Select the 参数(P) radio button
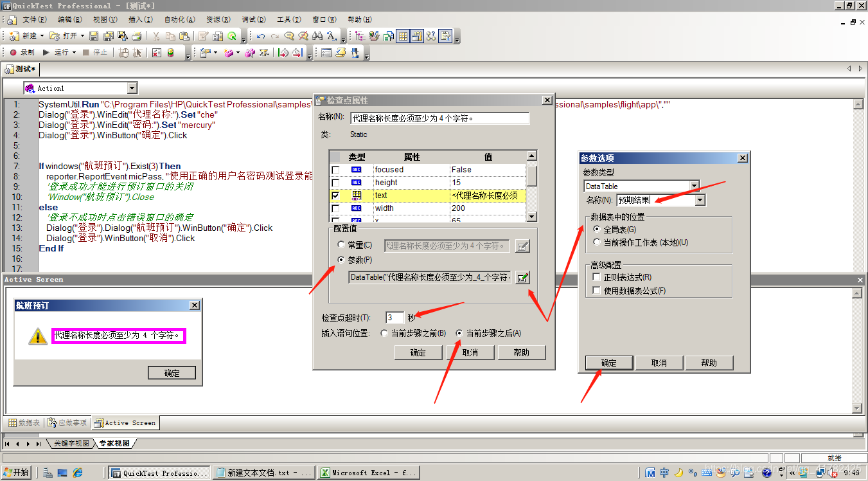 pyautogui.click(x=341, y=260)
